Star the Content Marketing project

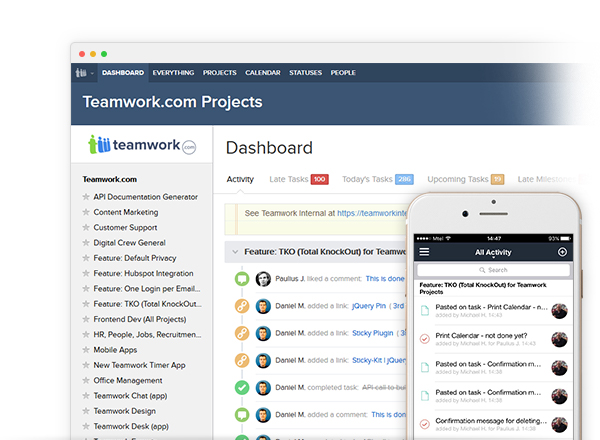point(86,212)
